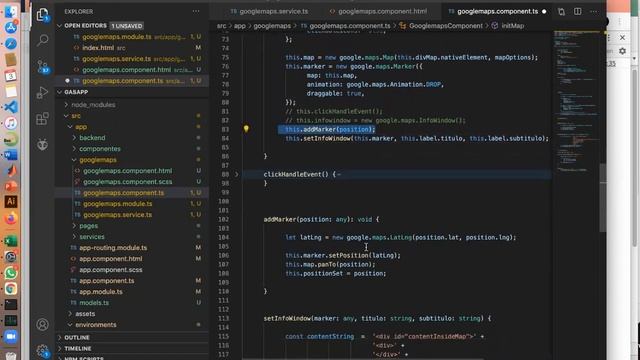640x360 pixels.
Task: Open app.component.scss file
Action: pos(111,270)
